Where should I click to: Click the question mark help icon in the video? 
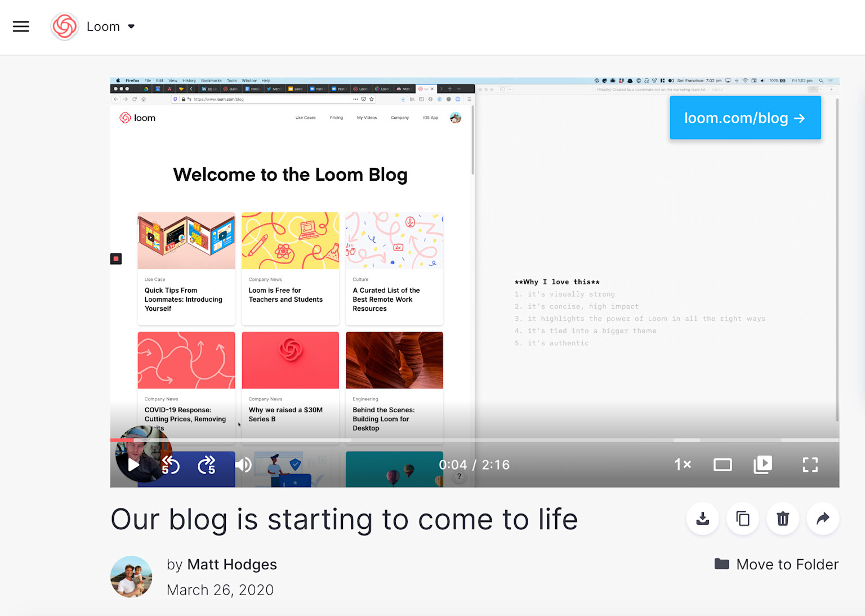pyautogui.click(x=459, y=476)
